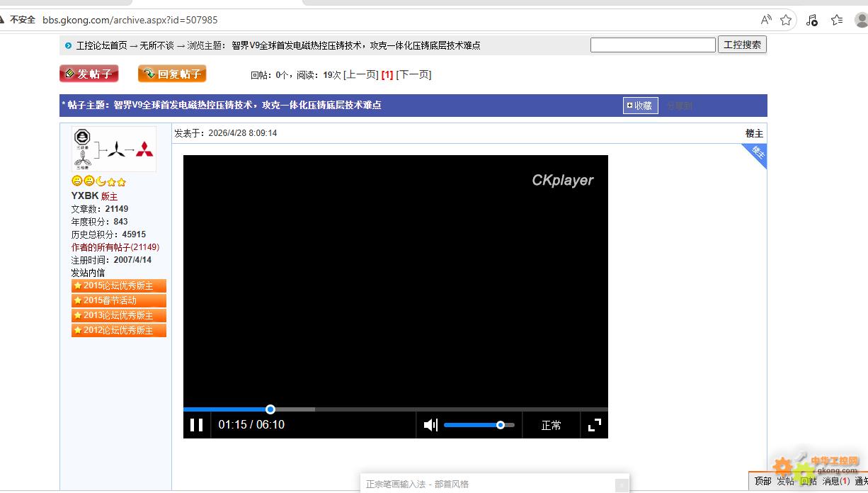Image resolution: width=868 pixels, height=493 pixels.
Task: Open the 正常 playback speed selector
Action: (551, 425)
